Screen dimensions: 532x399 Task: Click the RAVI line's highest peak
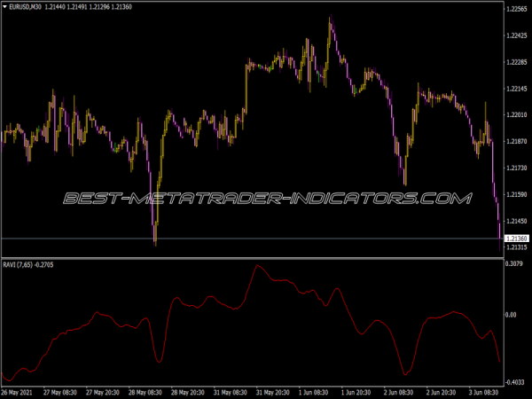257,266
